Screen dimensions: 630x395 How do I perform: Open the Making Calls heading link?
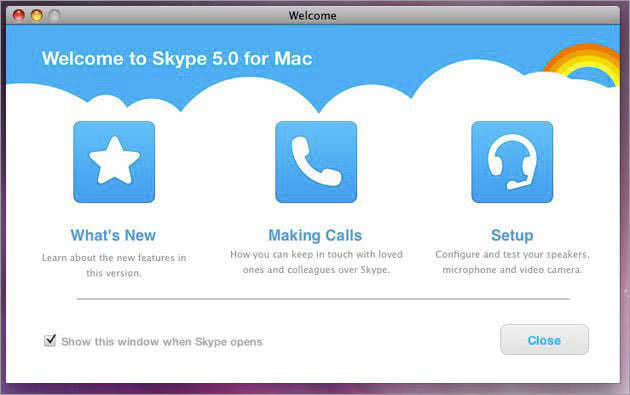point(315,235)
